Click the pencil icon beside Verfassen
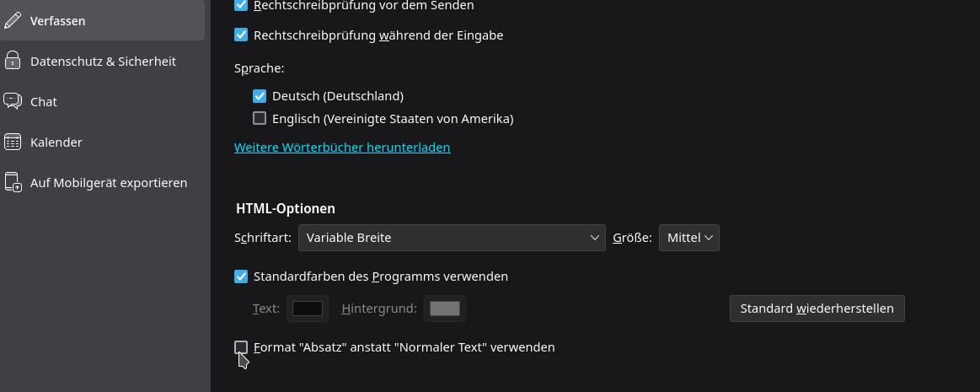The width and height of the screenshot is (980, 392). pos(13,20)
